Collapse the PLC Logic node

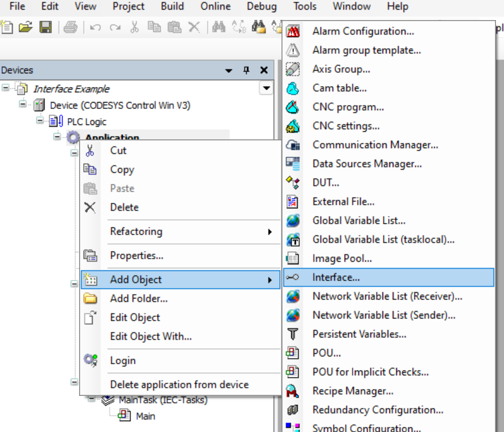click(x=40, y=120)
